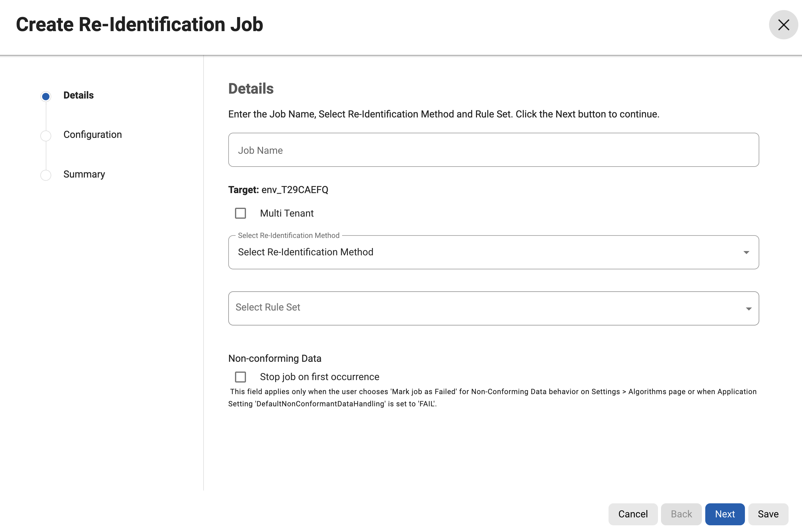
Task: Select the Details step label
Action: coord(78,95)
